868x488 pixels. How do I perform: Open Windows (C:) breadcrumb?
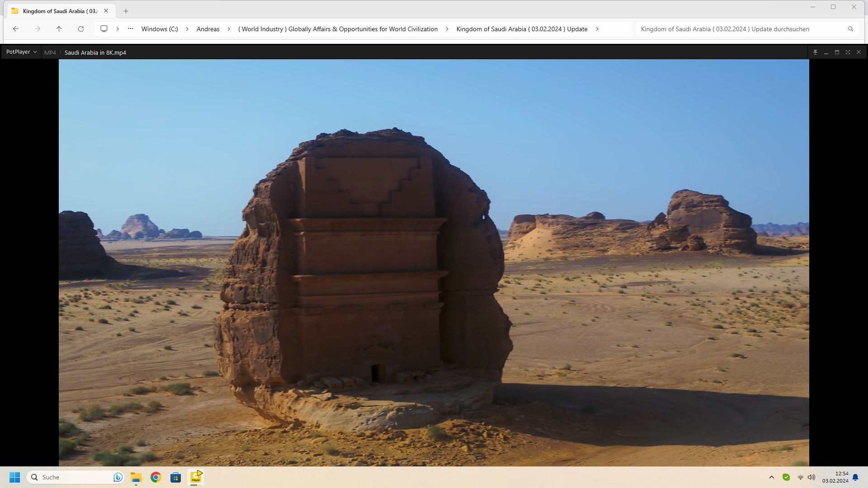160,29
